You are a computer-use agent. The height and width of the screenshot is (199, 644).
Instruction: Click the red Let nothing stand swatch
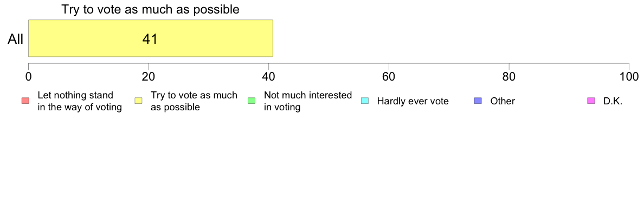25,101
